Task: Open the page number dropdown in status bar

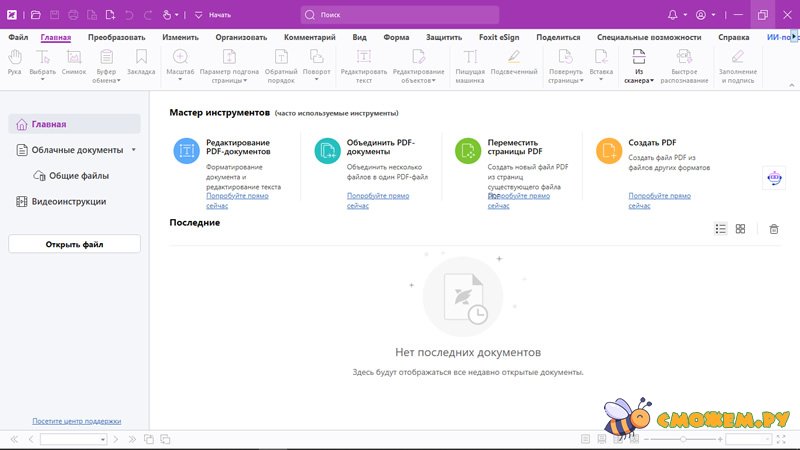Action: pyautogui.click(x=101, y=439)
